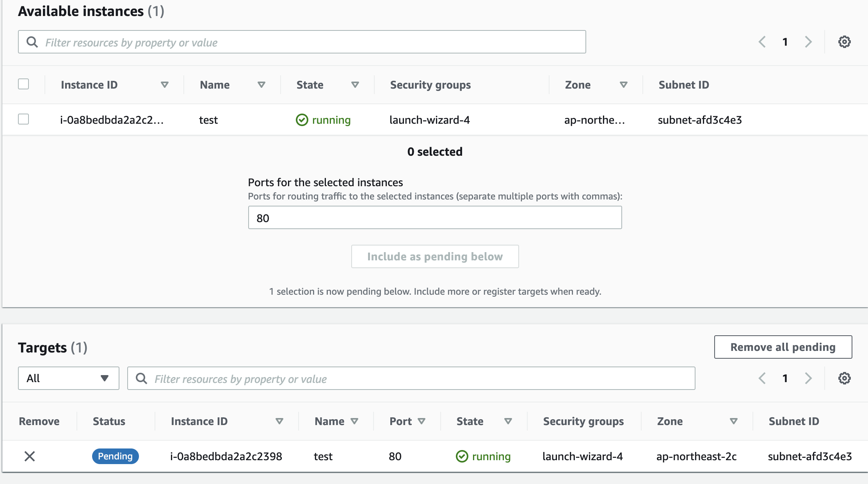Image resolution: width=868 pixels, height=484 pixels.
Task: Open the All status filter dropdown
Action: click(x=68, y=378)
